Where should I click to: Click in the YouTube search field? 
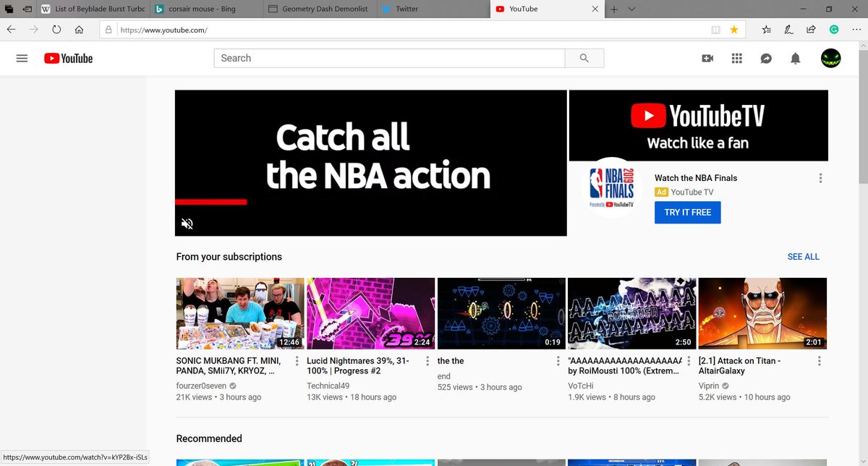tap(389, 59)
